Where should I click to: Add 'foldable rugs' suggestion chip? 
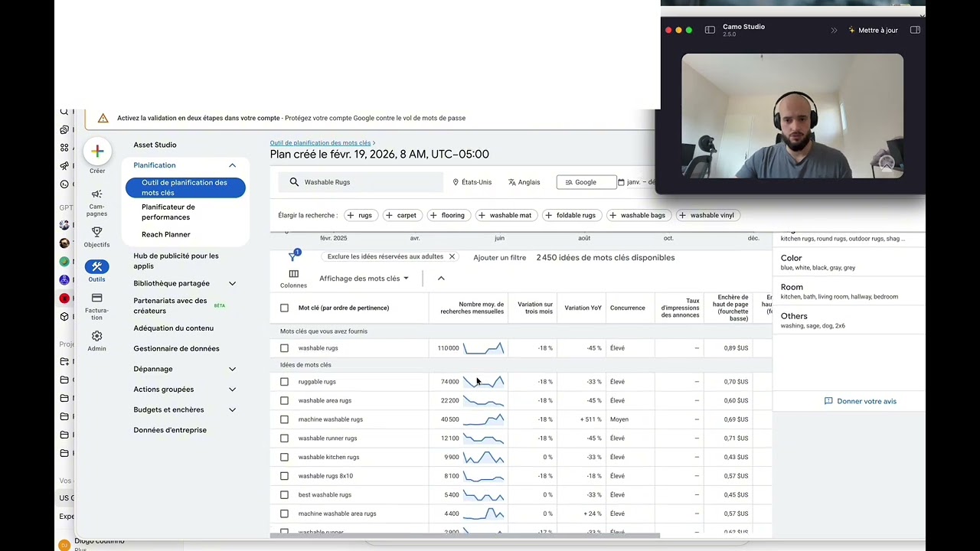pos(571,215)
